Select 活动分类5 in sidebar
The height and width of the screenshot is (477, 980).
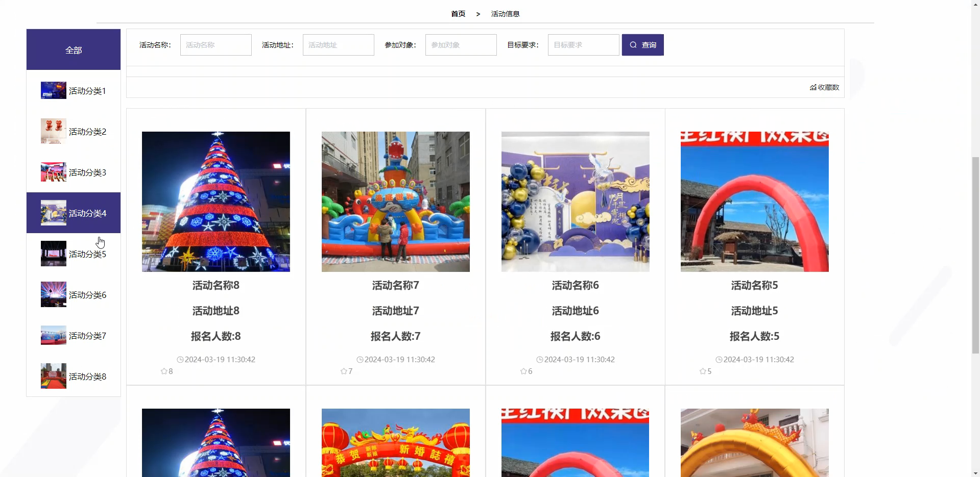pyautogui.click(x=74, y=254)
